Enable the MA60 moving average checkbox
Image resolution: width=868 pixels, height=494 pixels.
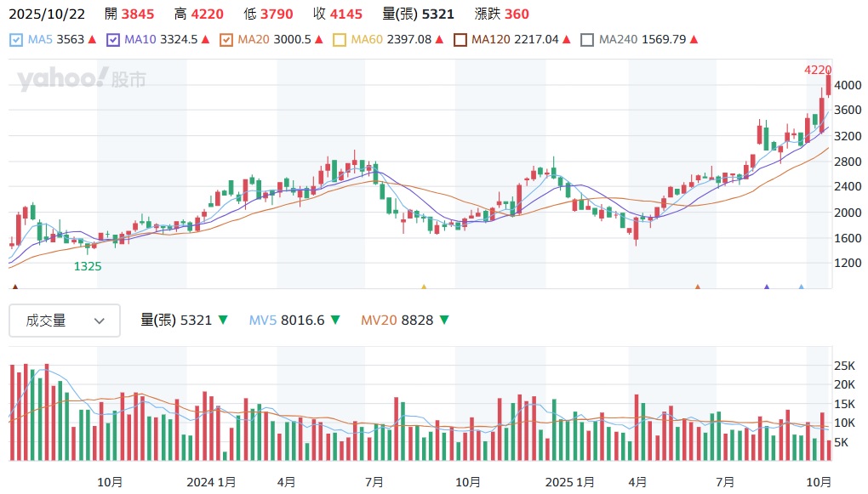point(340,39)
